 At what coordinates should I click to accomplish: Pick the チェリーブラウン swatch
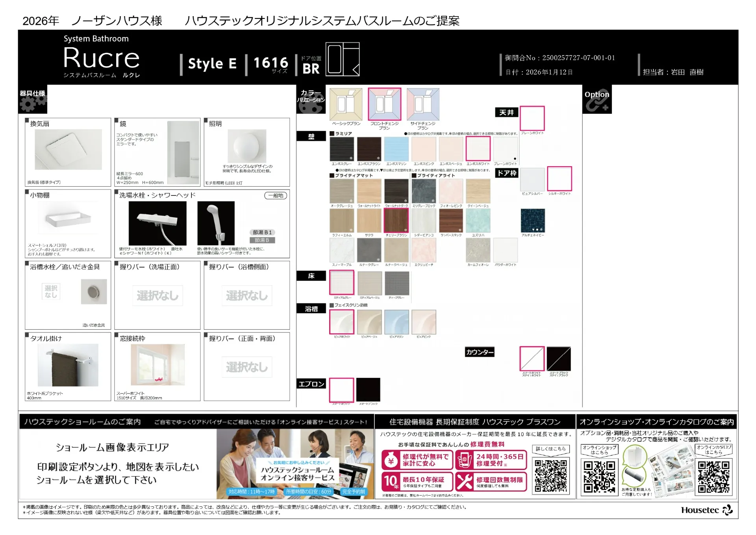[x=396, y=221]
